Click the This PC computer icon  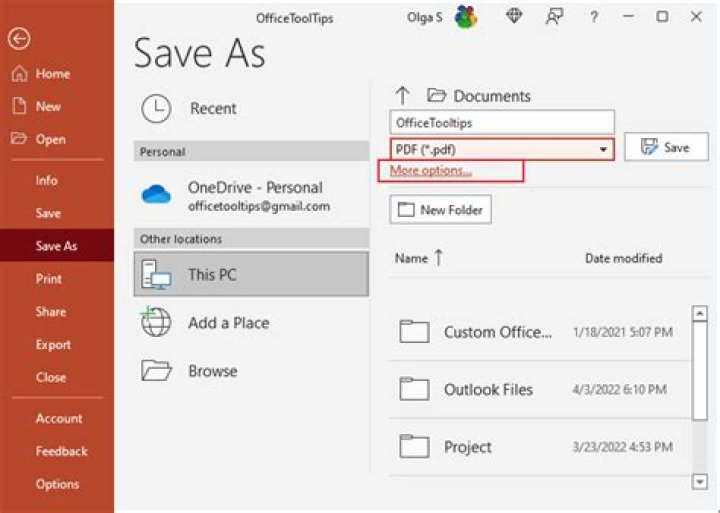point(156,275)
